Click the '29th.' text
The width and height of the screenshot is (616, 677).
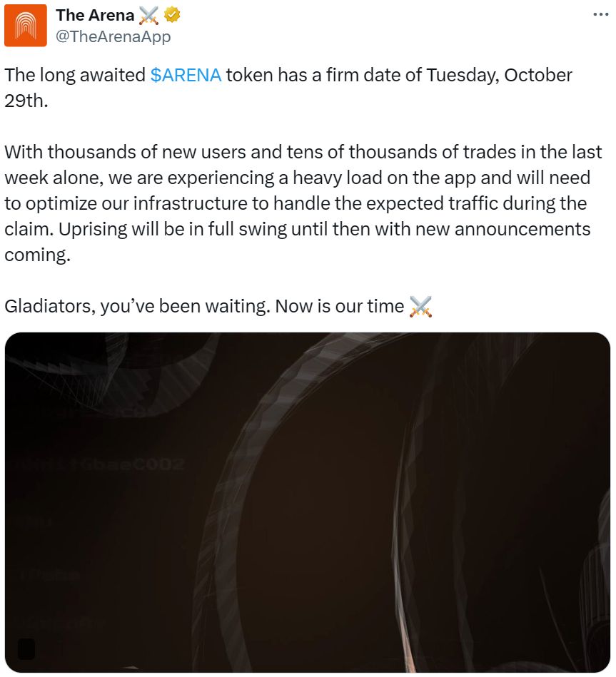click(26, 101)
